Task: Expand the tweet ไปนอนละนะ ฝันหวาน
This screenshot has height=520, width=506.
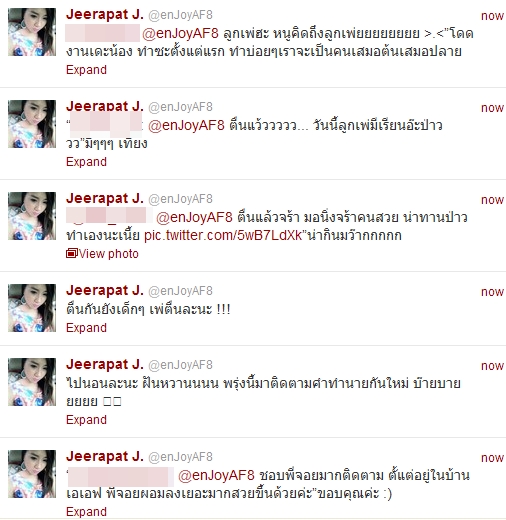Action: [86, 420]
